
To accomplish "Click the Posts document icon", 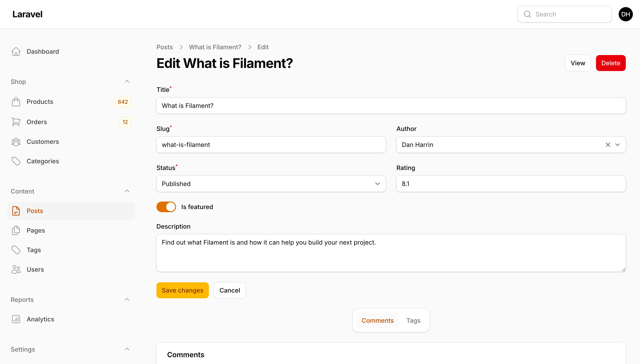I will 16,211.
